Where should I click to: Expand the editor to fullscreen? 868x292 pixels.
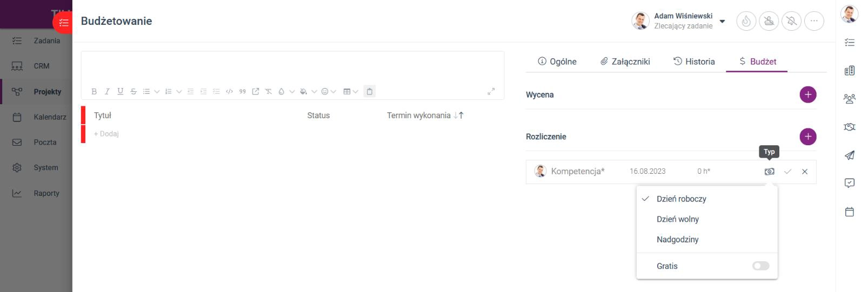pyautogui.click(x=491, y=92)
